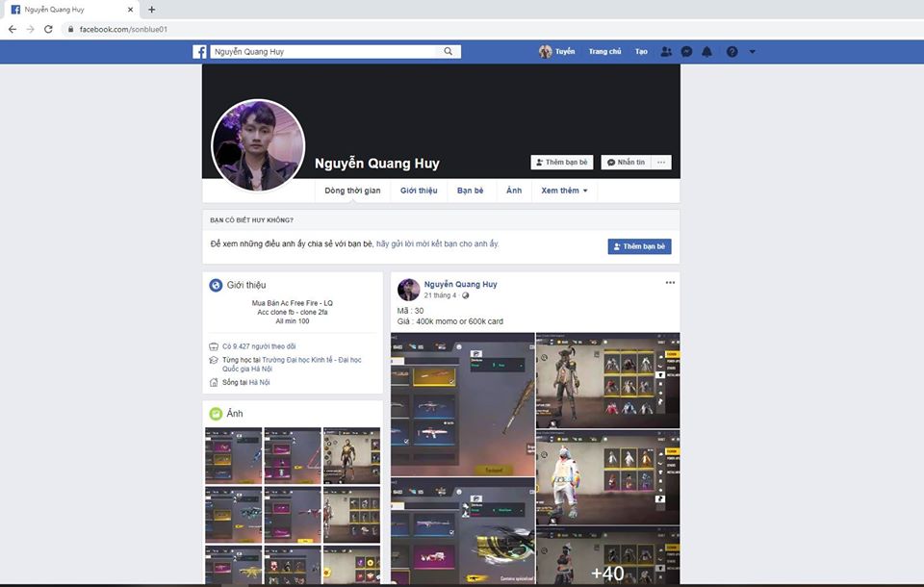Open the Messenger icon in header
The width and height of the screenshot is (924, 587).
coord(686,52)
